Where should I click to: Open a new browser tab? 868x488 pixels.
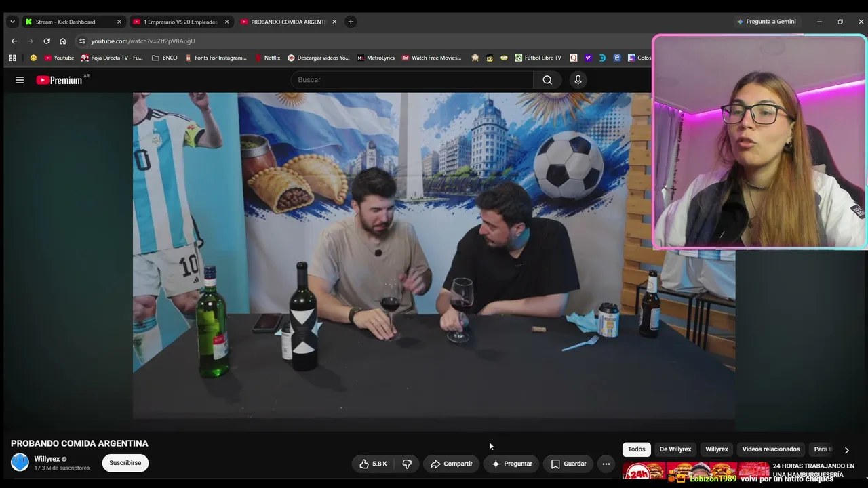pyautogui.click(x=351, y=22)
